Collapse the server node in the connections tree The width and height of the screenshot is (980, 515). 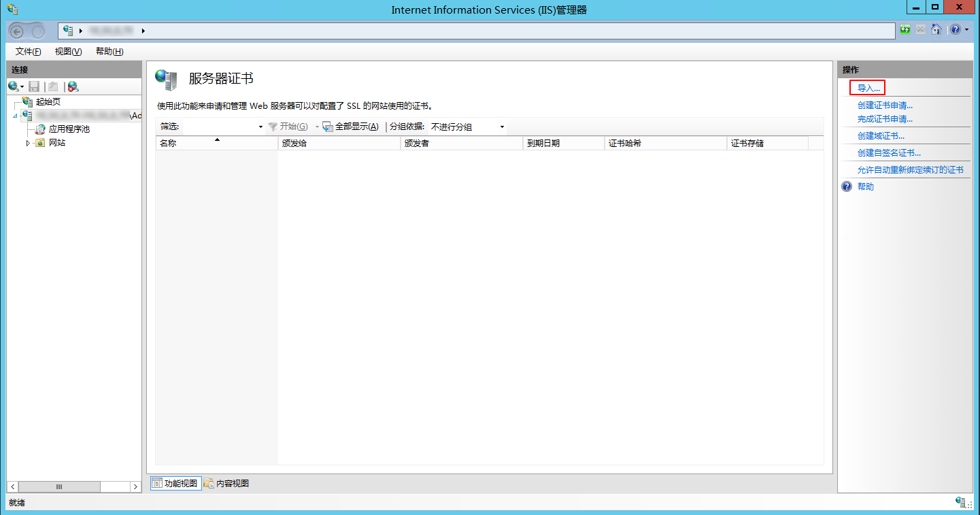(15, 116)
